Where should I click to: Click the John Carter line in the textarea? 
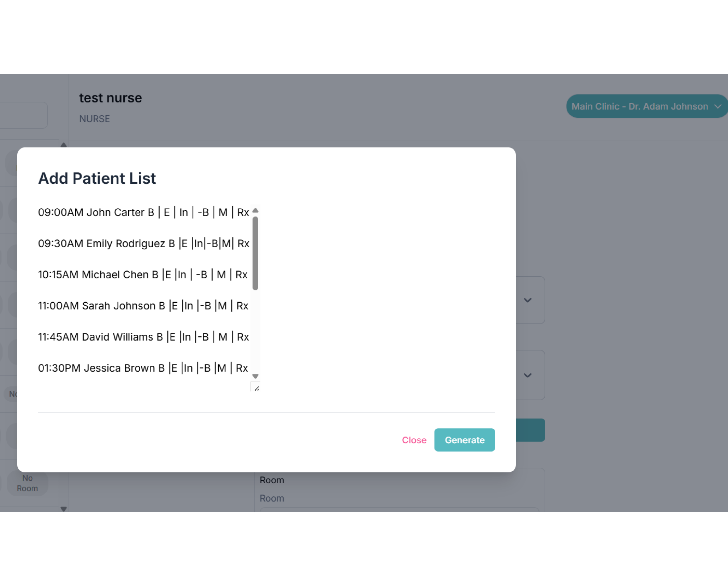coord(143,212)
